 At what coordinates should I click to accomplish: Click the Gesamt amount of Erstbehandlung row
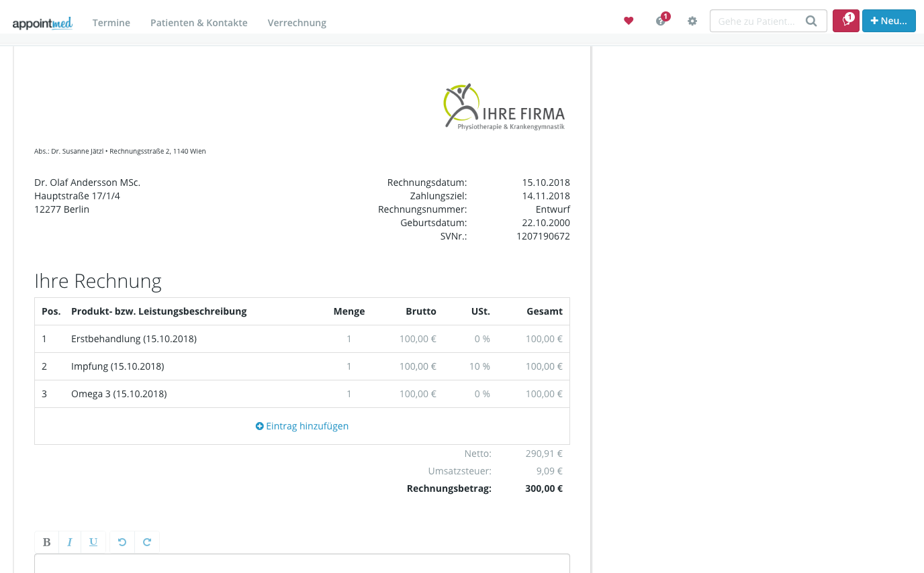(544, 339)
